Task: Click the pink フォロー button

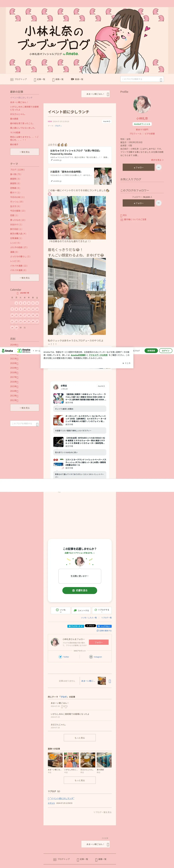Action: coord(99,642)
